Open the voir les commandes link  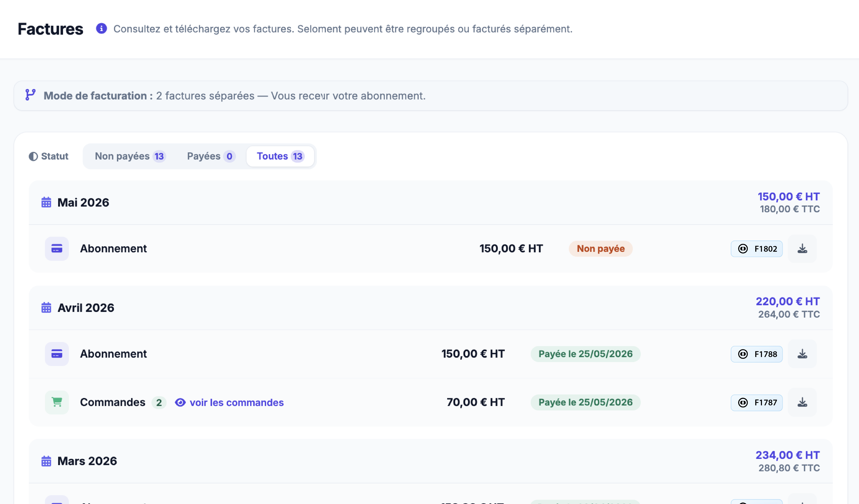pyautogui.click(x=229, y=402)
